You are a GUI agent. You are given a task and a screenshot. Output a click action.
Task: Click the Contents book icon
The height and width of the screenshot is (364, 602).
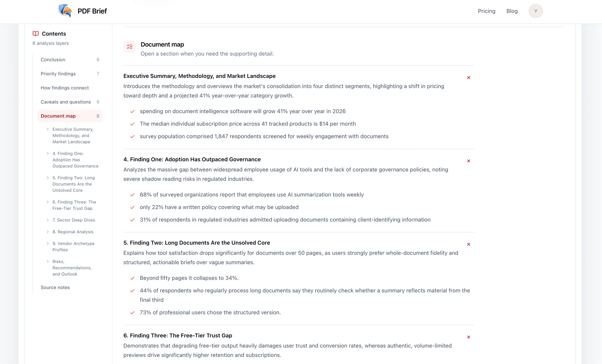[35, 34]
